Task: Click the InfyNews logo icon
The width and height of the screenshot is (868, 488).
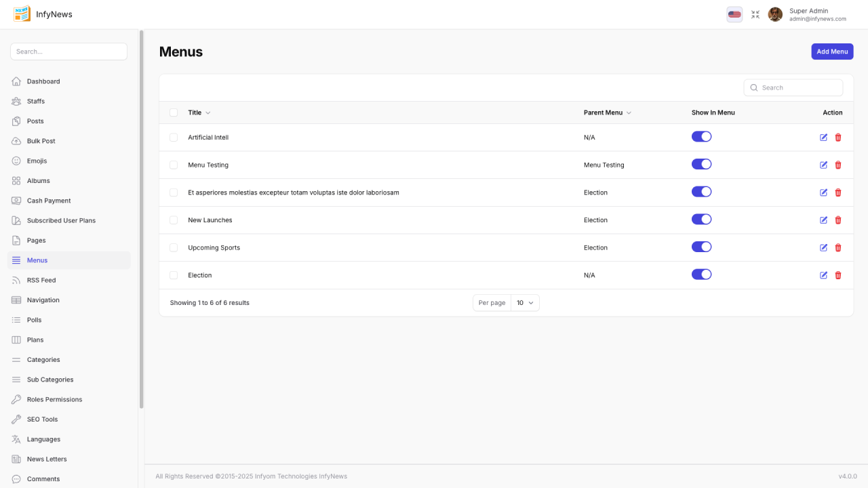Action: (x=22, y=14)
